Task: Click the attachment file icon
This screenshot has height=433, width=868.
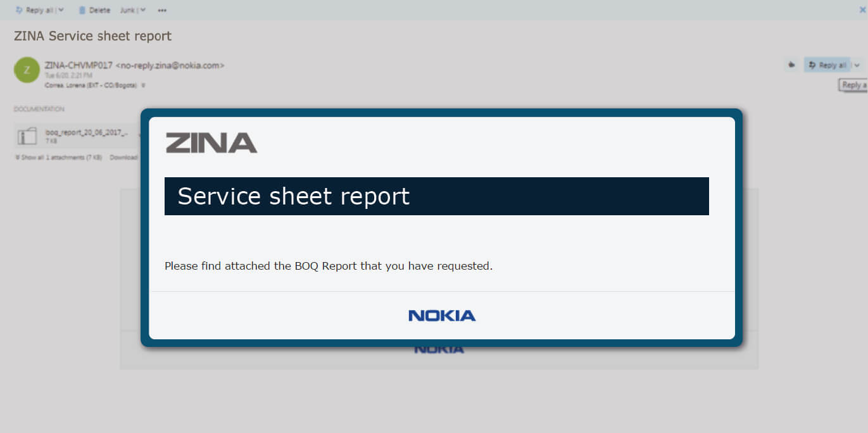Action: pos(27,136)
